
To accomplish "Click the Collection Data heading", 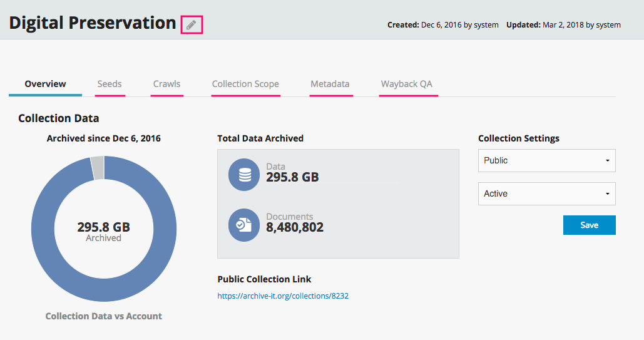I will [59, 118].
